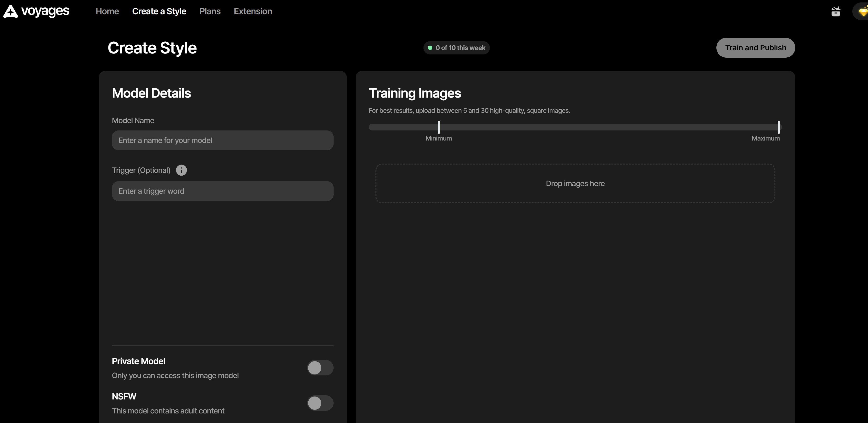Navigate to the Plans page
The width and height of the screenshot is (868, 423).
[x=210, y=12]
